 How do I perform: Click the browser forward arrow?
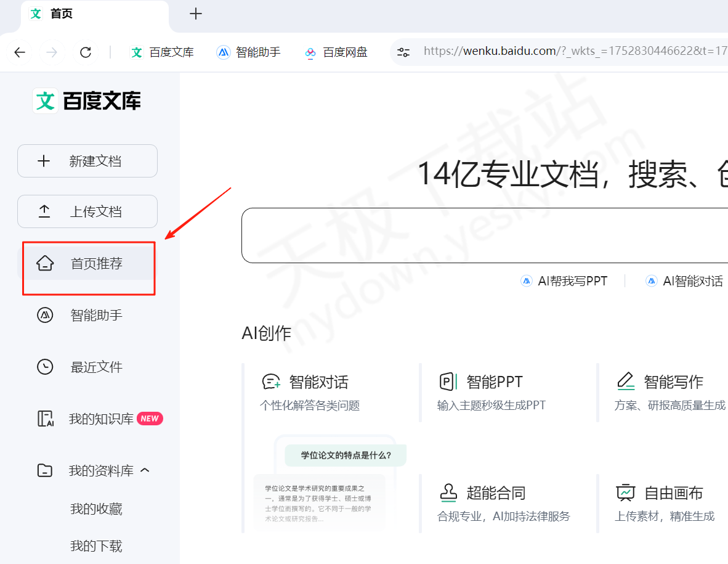(x=52, y=52)
